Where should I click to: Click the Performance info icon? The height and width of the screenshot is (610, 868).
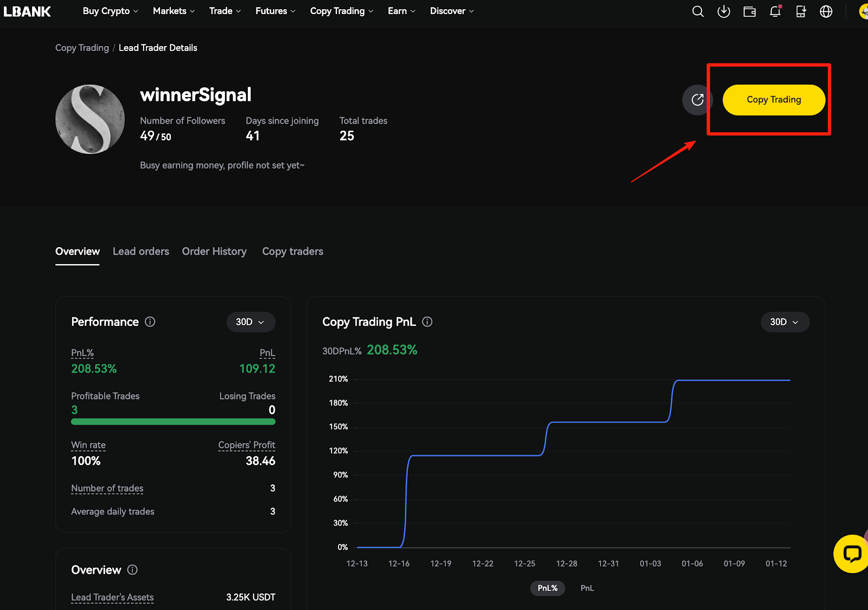point(150,322)
